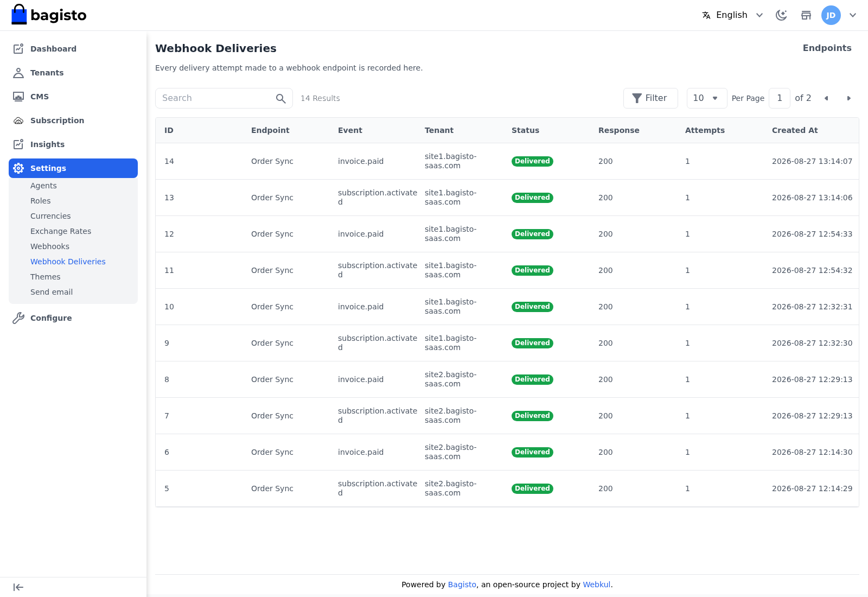Open the 10 per page dropdown
Viewport: 868px width, 597px height.
pos(707,98)
